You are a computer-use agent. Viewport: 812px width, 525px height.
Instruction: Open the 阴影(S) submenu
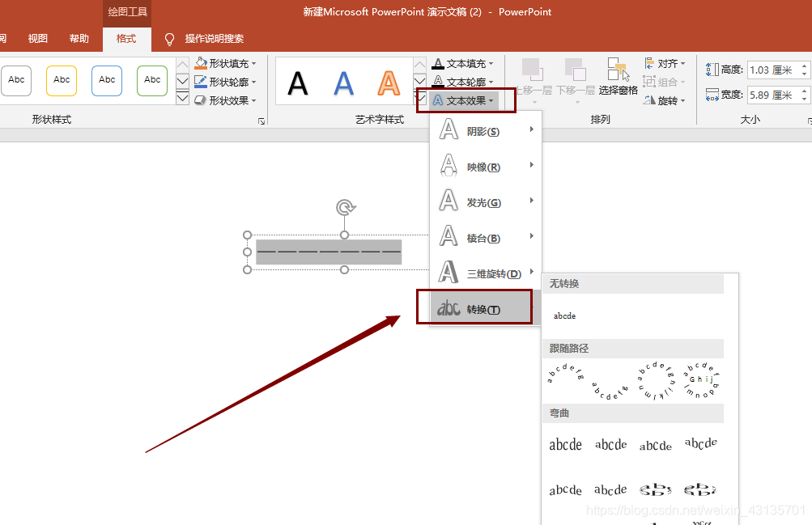point(486,131)
